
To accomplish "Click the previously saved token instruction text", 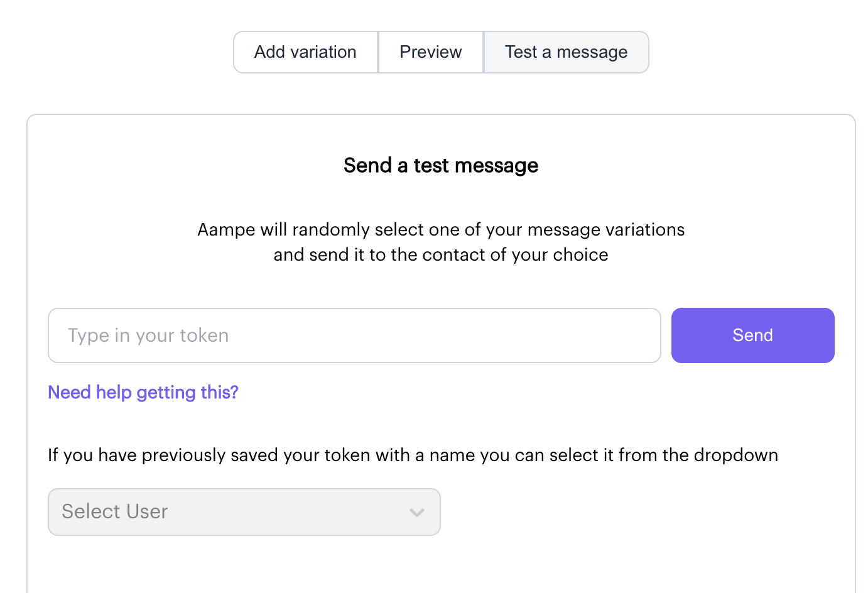I will coord(413,455).
